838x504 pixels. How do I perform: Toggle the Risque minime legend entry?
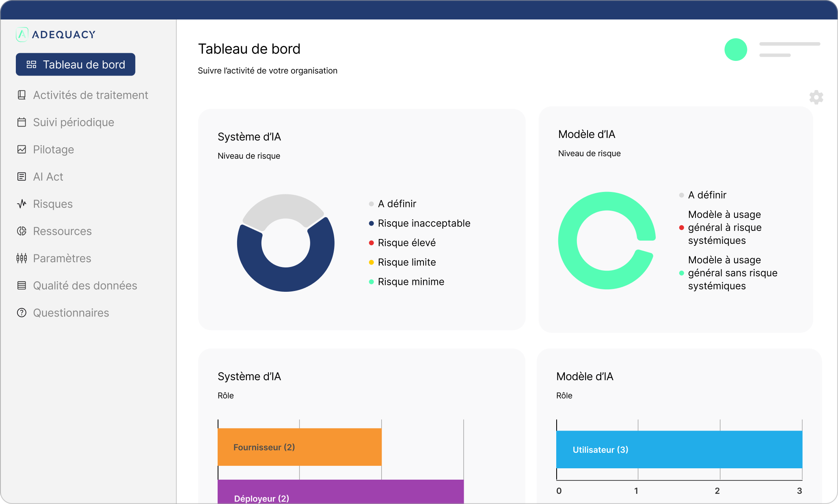point(410,282)
